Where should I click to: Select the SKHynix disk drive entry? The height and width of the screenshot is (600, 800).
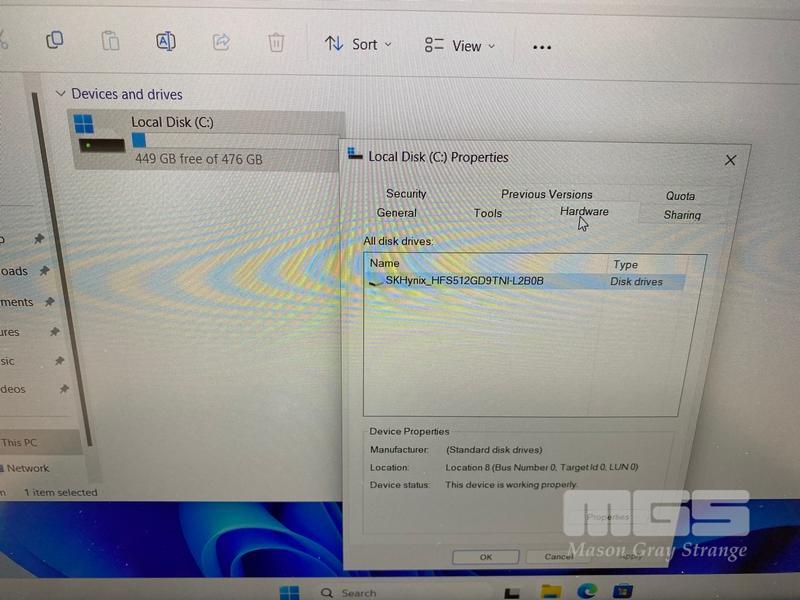point(464,282)
